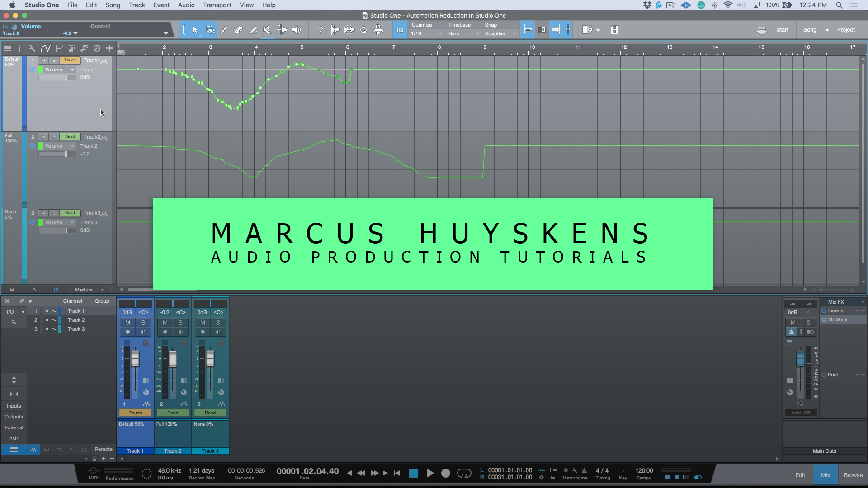Open Track 2 Read automation mode
The width and height of the screenshot is (868, 488).
(70, 137)
